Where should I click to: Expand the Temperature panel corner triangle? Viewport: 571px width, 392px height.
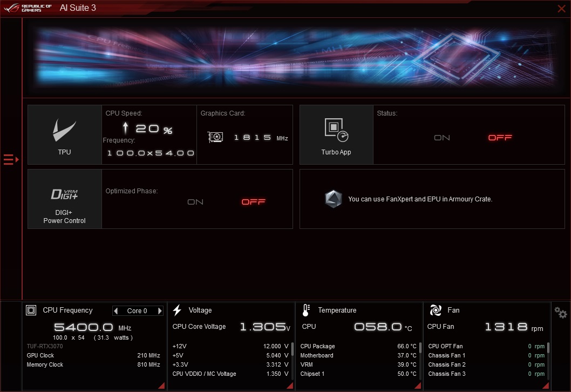point(418,386)
